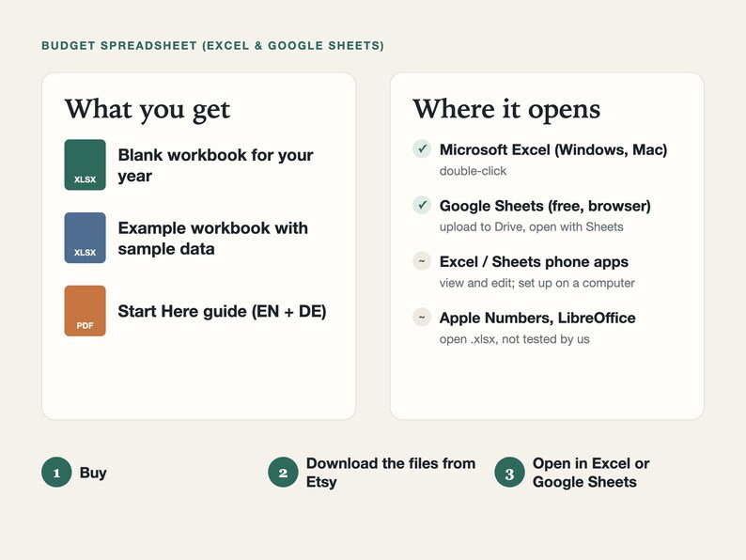The image size is (746, 560).
Task: Click the step 1 circle badge
Action: [x=56, y=473]
